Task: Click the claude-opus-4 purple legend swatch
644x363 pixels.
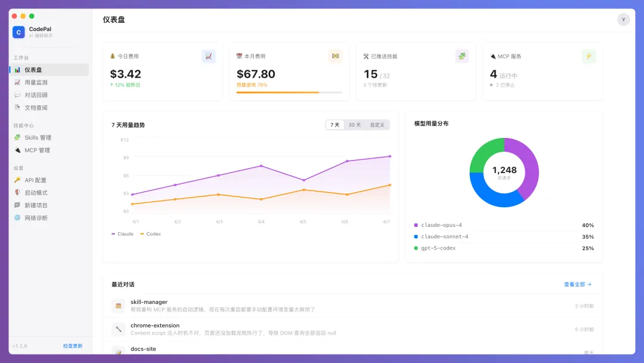Action: (x=416, y=225)
